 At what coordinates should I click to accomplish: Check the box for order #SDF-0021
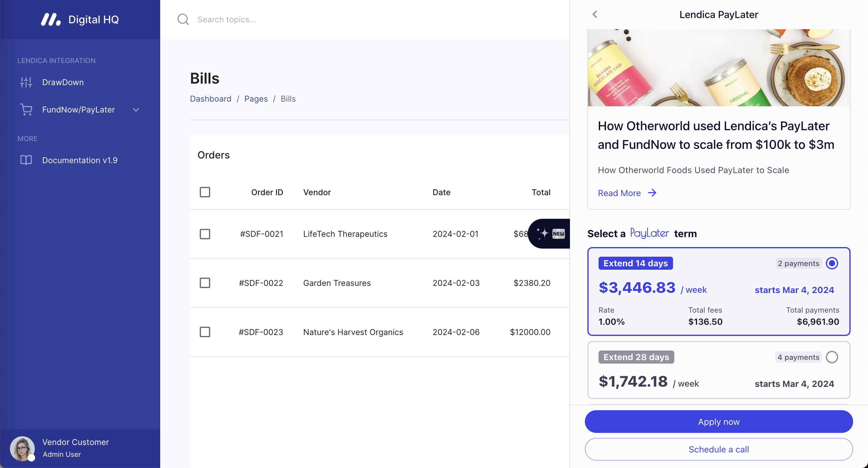pyautogui.click(x=205, y=234)
